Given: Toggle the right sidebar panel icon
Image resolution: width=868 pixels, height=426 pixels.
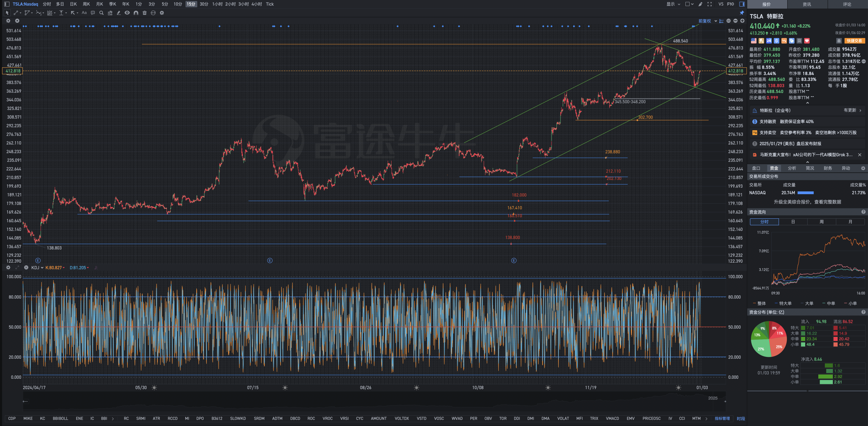Looking at the screenshot, I should click(x=742, y=4).
